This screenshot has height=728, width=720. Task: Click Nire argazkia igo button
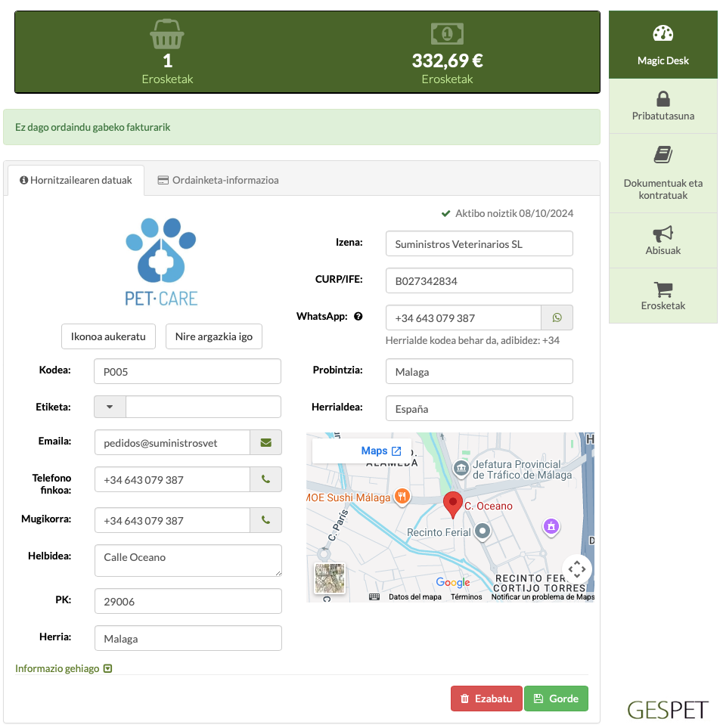pyautogui.click(x=214, y=336)
